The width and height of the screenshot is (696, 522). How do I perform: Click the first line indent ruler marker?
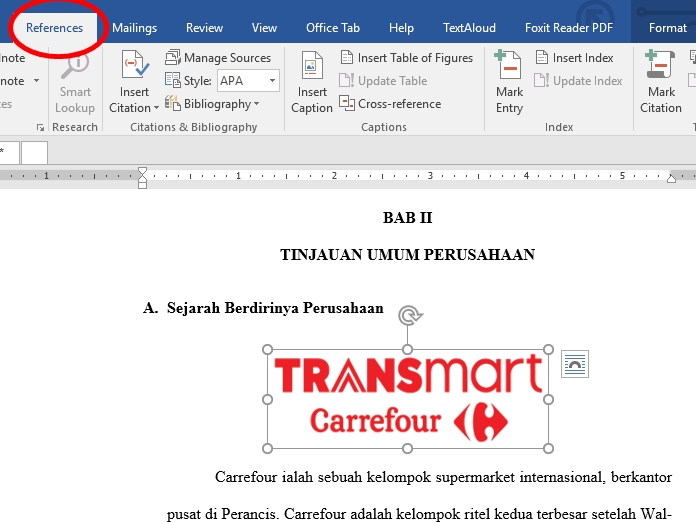click(142, 172)
